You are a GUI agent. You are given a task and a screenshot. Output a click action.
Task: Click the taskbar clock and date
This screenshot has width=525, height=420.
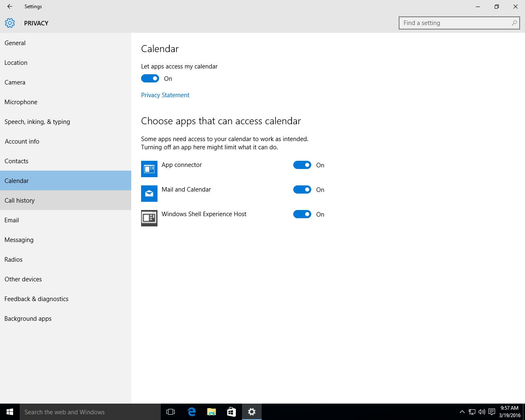pyautogui.click(x=509, y=412)
